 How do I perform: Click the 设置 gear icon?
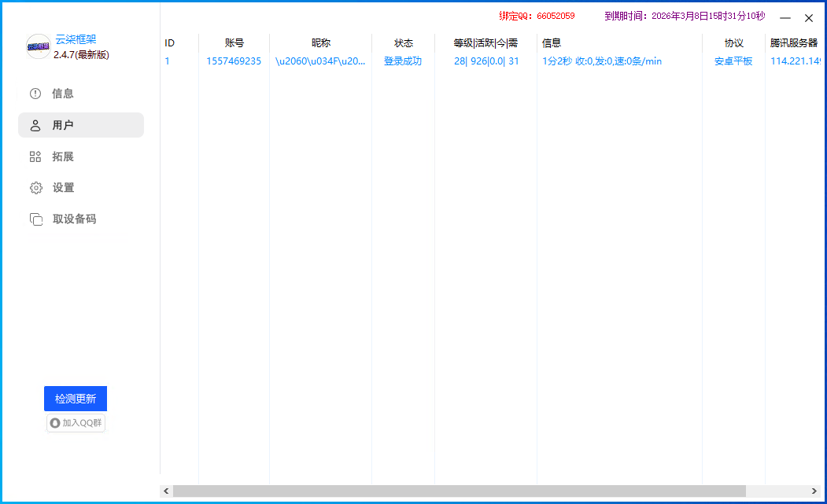[35, 188]
